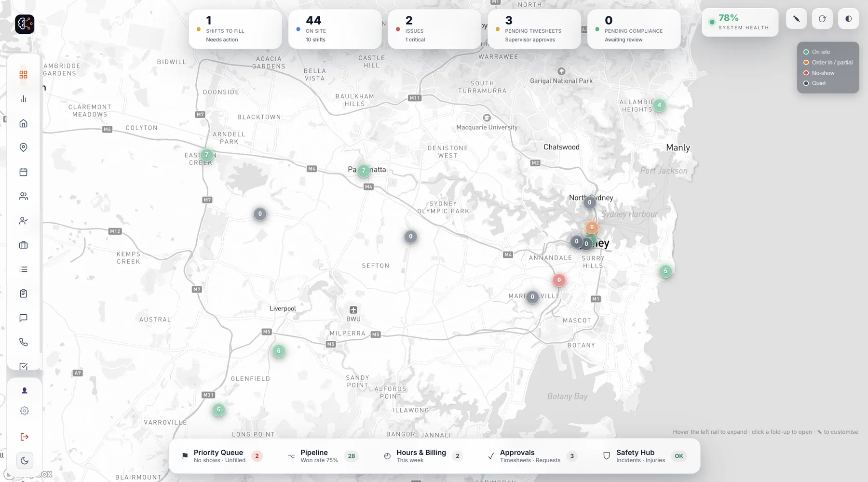Open the bar chart analytics icon

[x=23, y=99]
